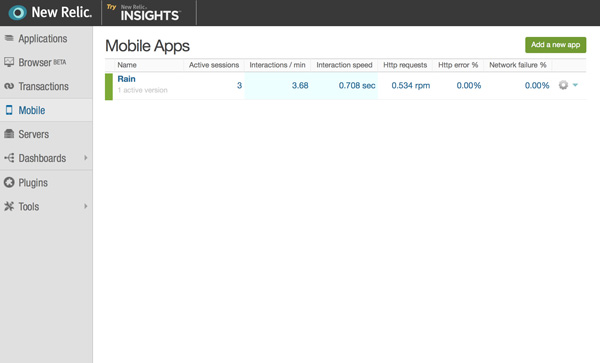This screenshot has height=363, width=600.
Task: Sort by Interactions / min column header
Action: pyautogui.click(x=277, y=65)
